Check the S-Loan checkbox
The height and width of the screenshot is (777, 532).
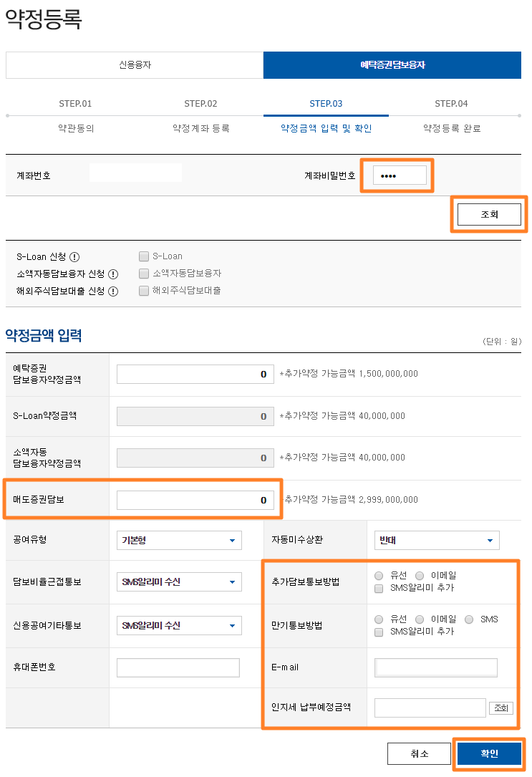click(144, 256)
